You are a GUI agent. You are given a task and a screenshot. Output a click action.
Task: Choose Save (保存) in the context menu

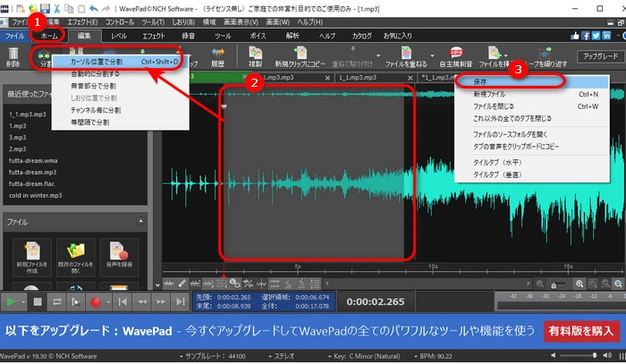[532, 81]
